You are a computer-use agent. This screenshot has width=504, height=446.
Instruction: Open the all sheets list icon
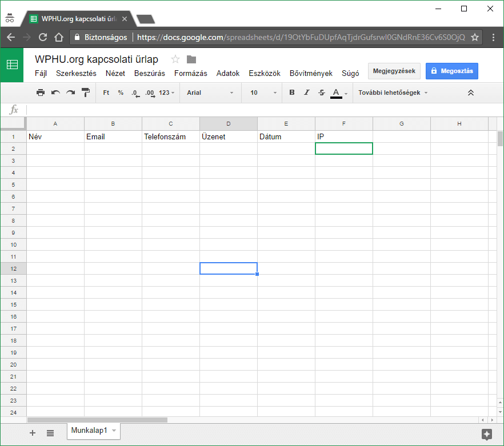(x=50, y=433)
